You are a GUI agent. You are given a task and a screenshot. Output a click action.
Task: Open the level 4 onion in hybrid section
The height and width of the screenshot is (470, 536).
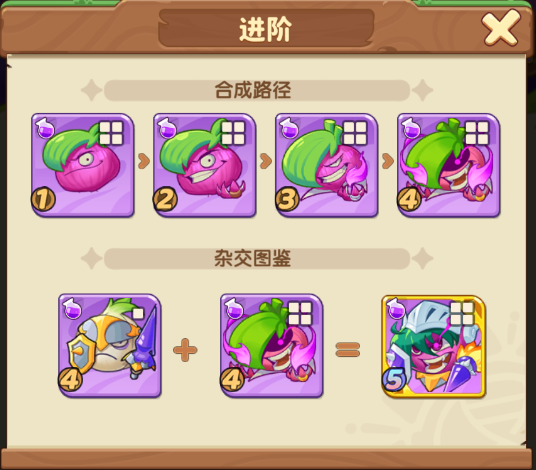click(x=271, y=345)
